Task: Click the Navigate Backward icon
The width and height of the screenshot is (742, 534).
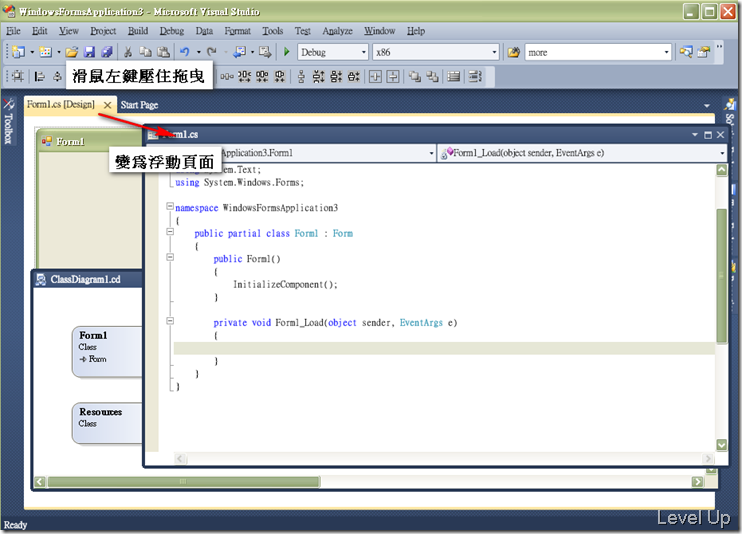Action: 240,52
